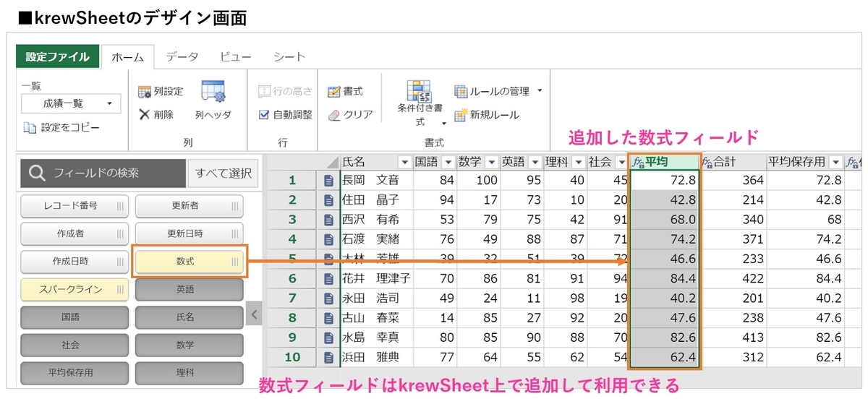Expand the ルールの管理 dropdown arrow
The height and width of the screenshot is (404, 868).
point(540,91)
